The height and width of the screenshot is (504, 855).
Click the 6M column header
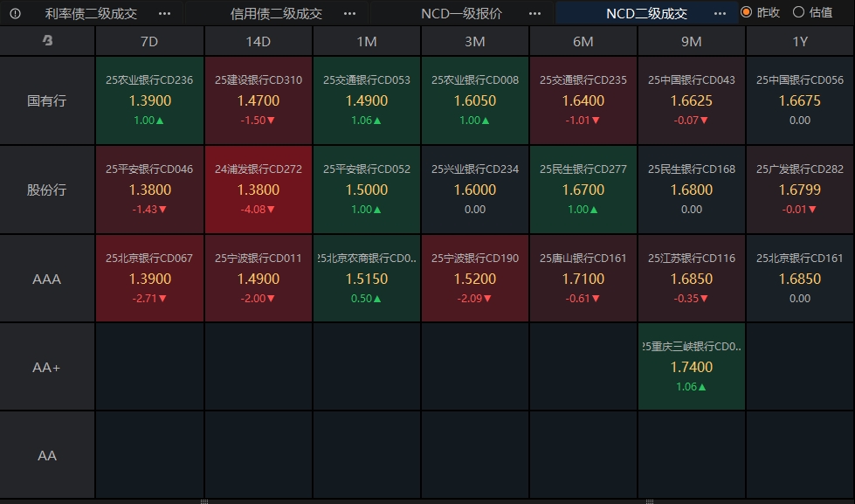pos(583,41)
